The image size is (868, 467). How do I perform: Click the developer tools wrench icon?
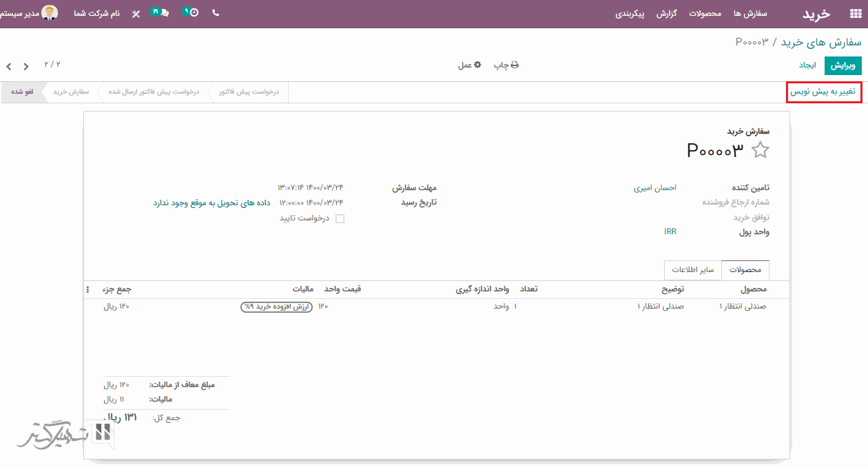click(136, 14)
